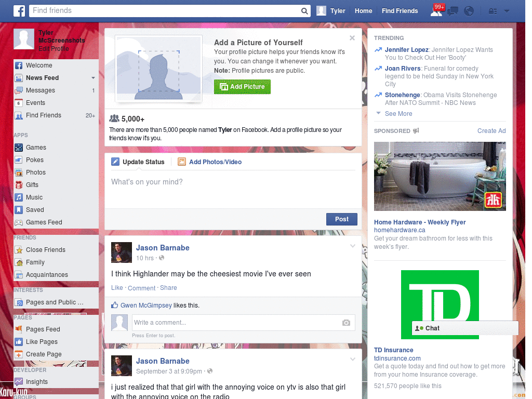Open Jason Barnabe's Highlander post author link
The width and height of the screenshot is (532, 399).
pyautogui.click(x=163, y=248)
